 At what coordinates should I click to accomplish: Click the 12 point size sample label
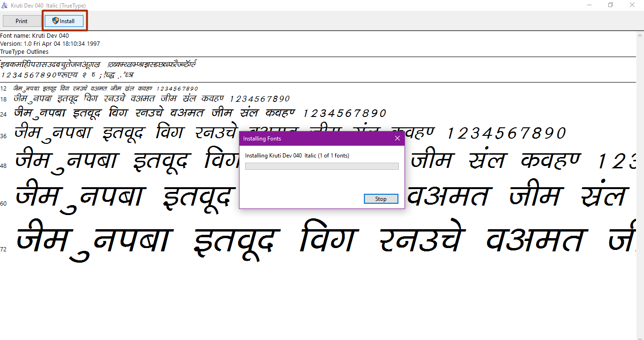tap(3, 89)
